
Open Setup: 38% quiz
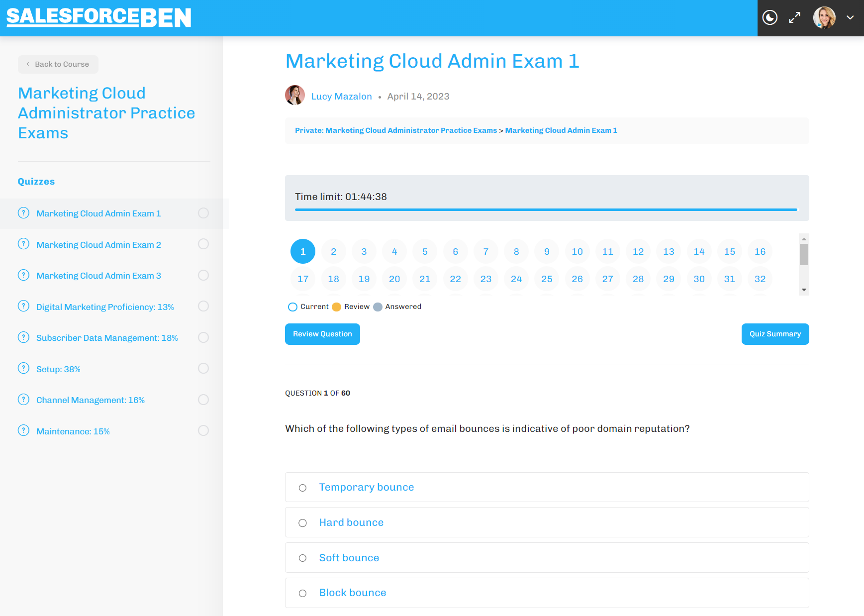click(58, 369)
